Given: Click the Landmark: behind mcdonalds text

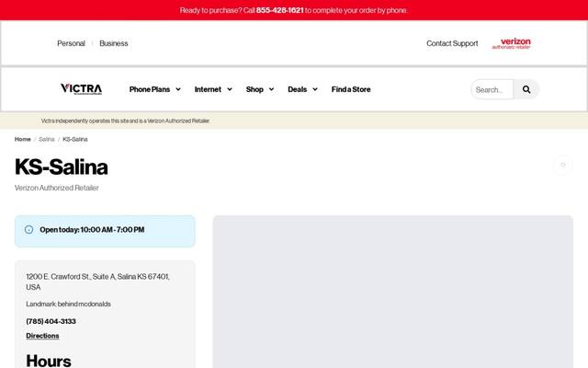Looking at the screenshot, I should (68, 304).
